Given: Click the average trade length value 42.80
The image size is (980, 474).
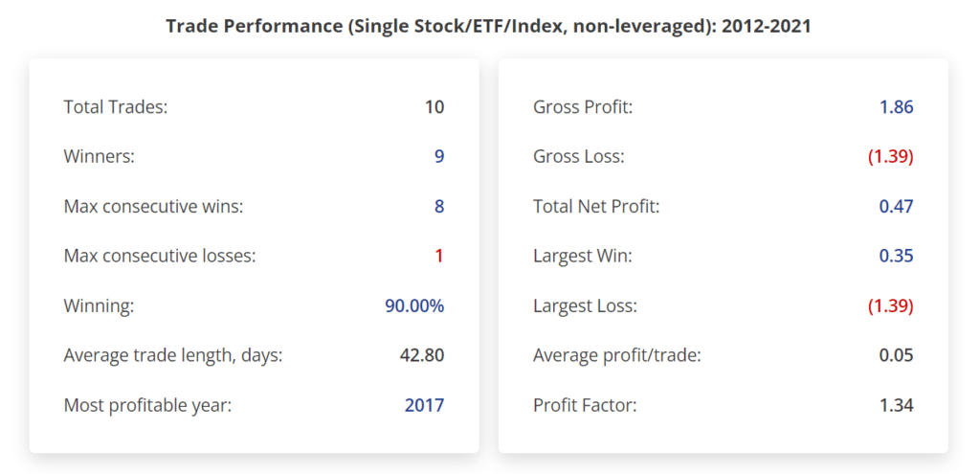Looking at the screenshot, I should (x=422, y=356).
